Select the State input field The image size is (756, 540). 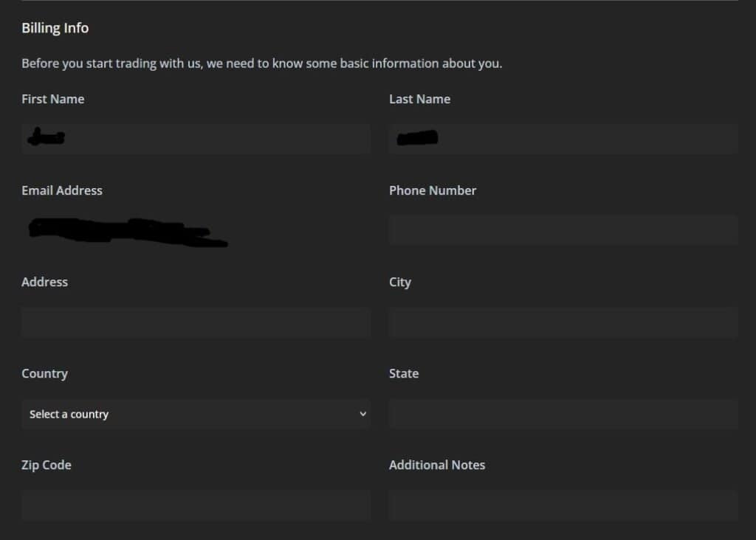point(563,414)
